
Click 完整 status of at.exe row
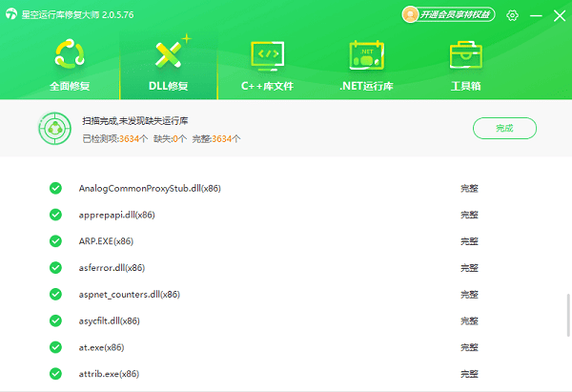(x=469, y=347)
